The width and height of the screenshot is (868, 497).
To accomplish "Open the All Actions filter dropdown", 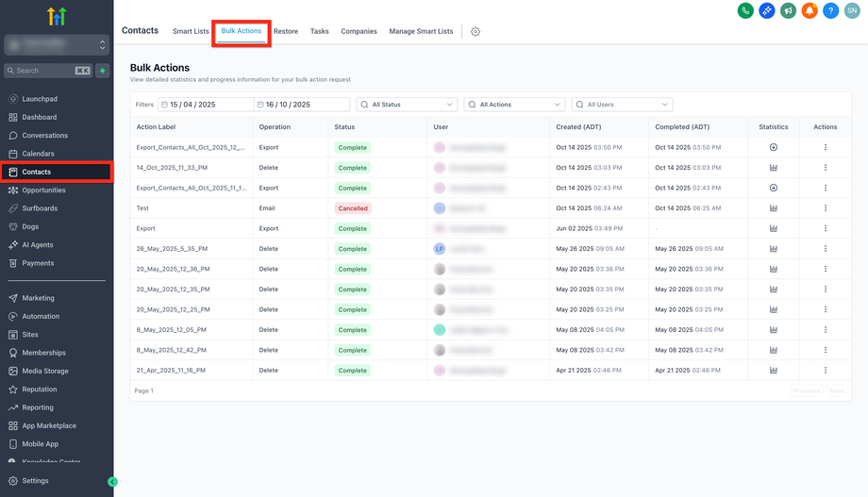I will pos(514,105).
